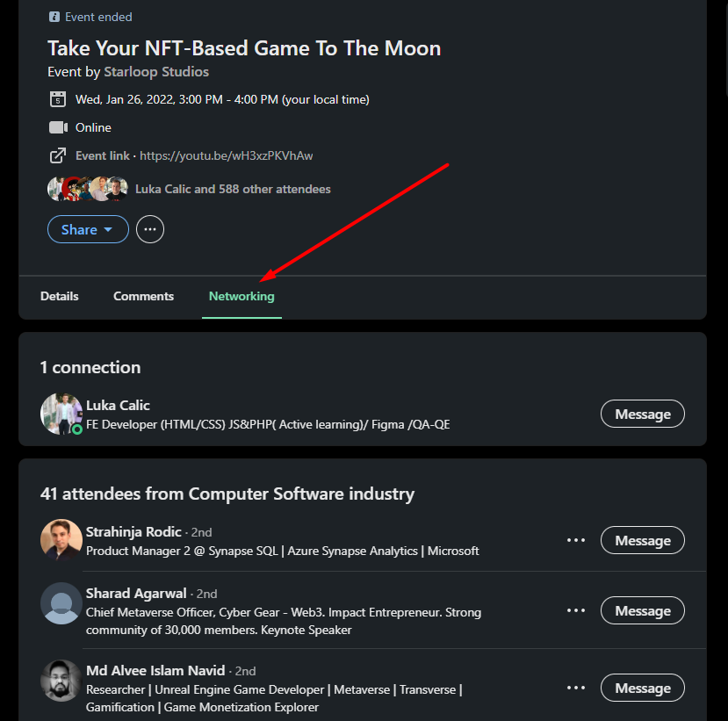Open the three-dot menu beside Share

click(x=150, y=229)
